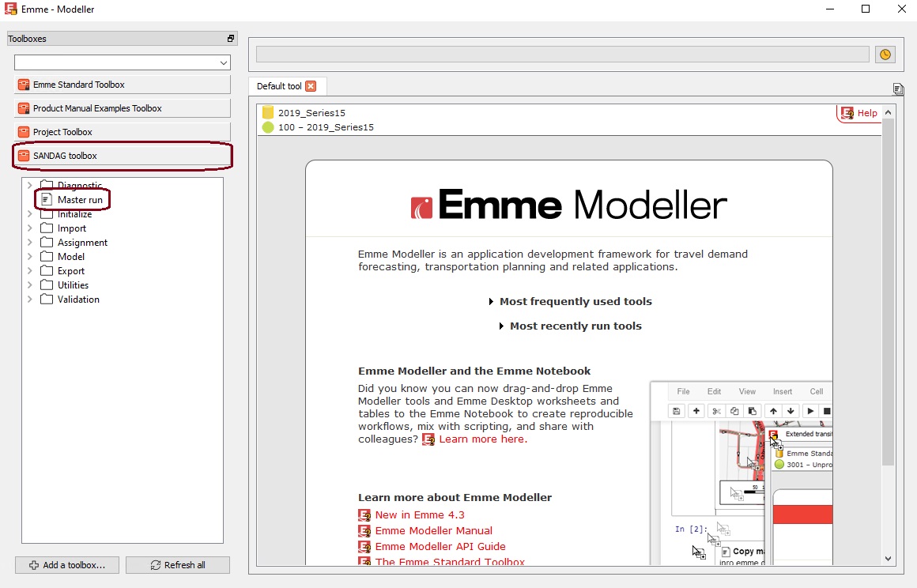Select the Default tool tab
The height and width of the screenshot is (588, 917).
(279, 86)
